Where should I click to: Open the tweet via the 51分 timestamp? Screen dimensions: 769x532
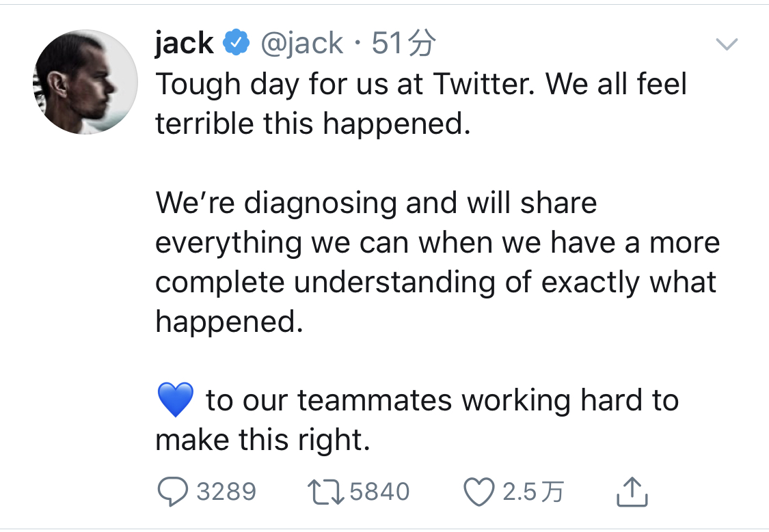(x=403, y=43)
